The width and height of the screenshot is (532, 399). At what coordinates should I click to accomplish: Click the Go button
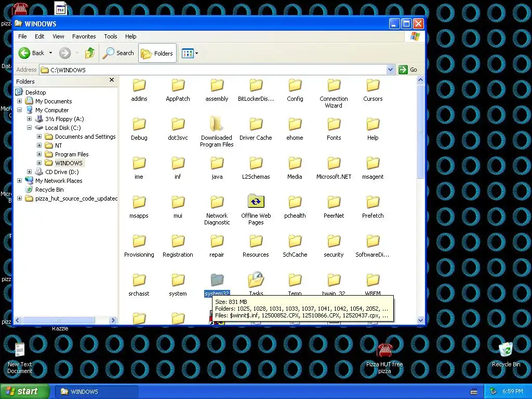click(408, 70)
